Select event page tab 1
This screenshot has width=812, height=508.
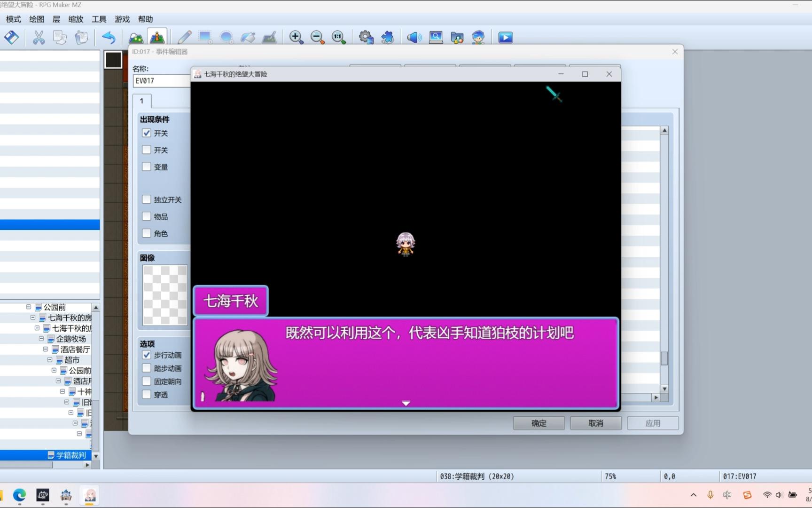pyautogui.click(x=141, y=101)
